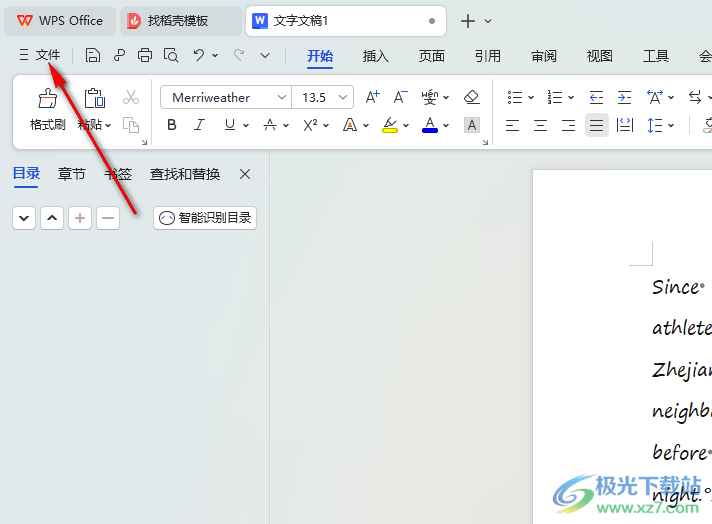Click the Increase Indent icon
The width and height of the screenshot is (712, 524).
[x=624, y=97]
